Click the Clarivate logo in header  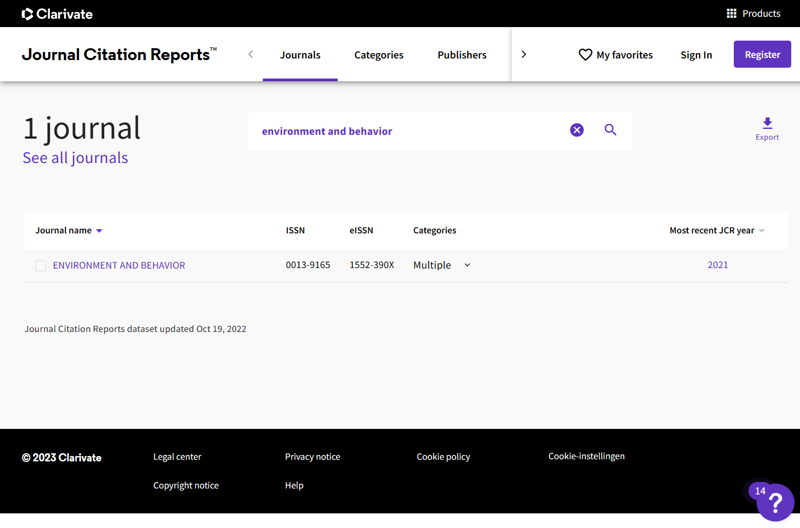point(57,14)
